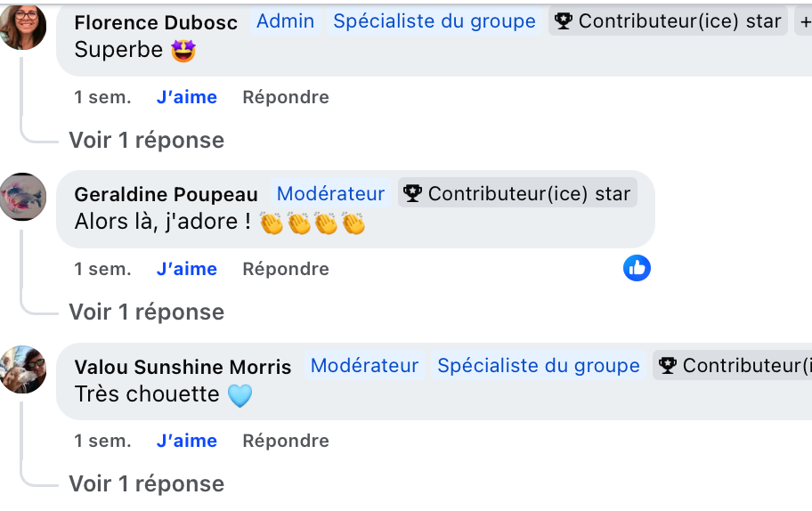Viewport: 812px width, 511px height.
Task: Show the reply under Valou's comment
Action: 147,483
